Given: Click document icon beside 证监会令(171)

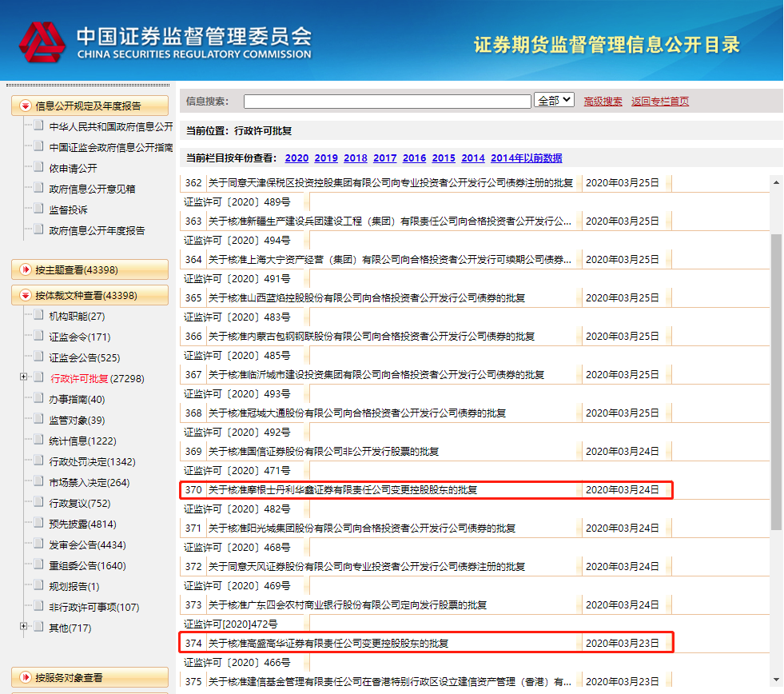Looking at the screenshot, I should tap(38, 335).
